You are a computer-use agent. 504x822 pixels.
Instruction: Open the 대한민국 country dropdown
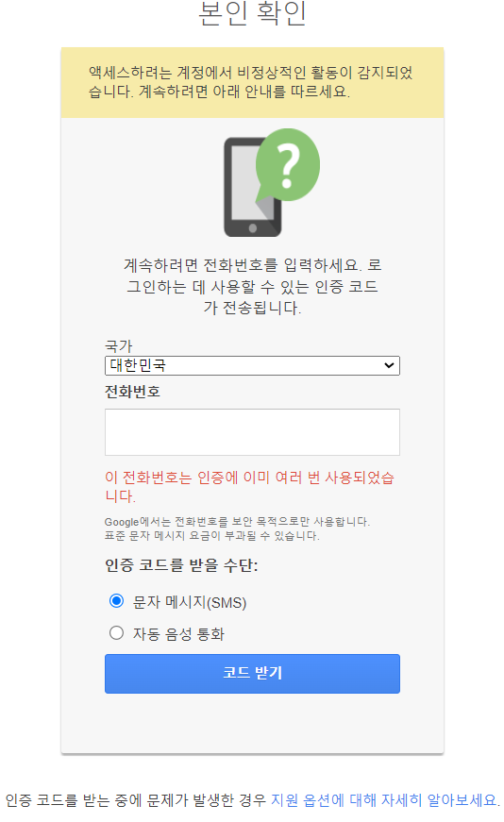click(x=252, y=365)
